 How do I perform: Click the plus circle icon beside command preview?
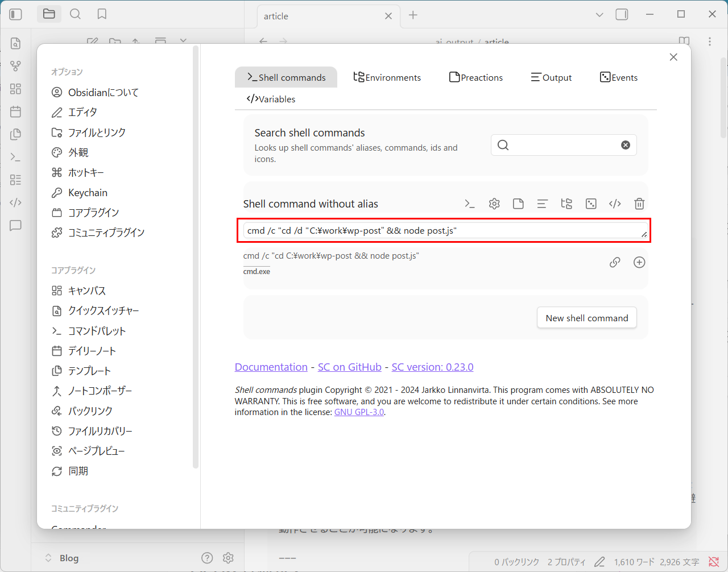[639, 262]
